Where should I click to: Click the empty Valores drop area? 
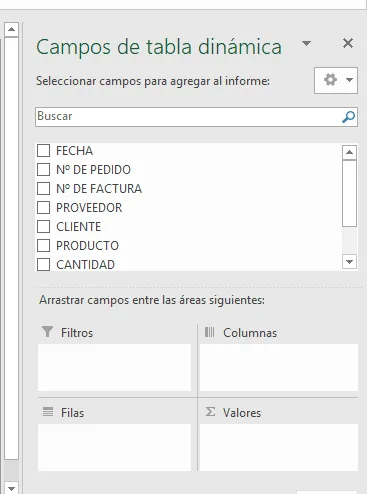279,447
